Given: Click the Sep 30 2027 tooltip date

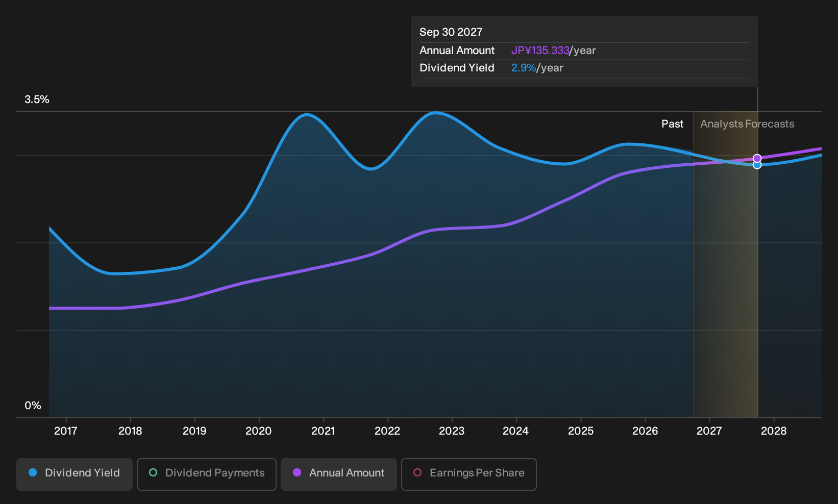Looking at the screenshot, I should (x=451, y=32).
